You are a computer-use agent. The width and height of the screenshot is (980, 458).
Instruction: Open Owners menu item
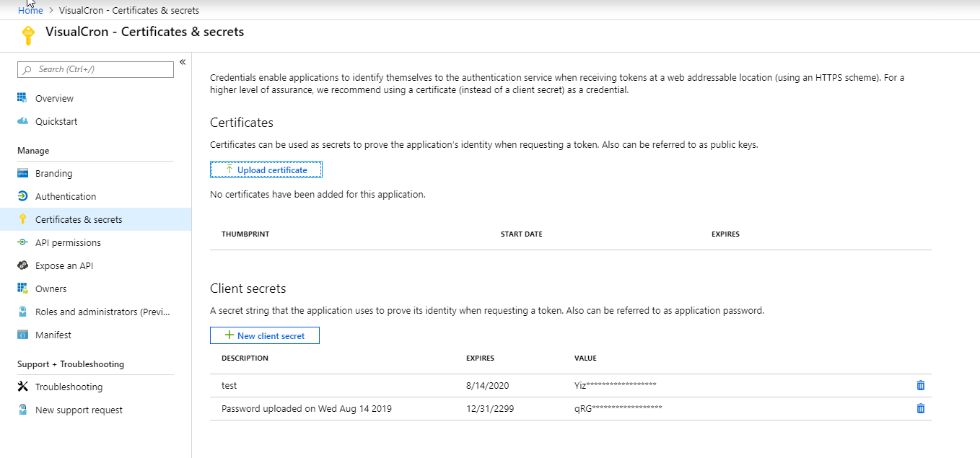(51, 289)
